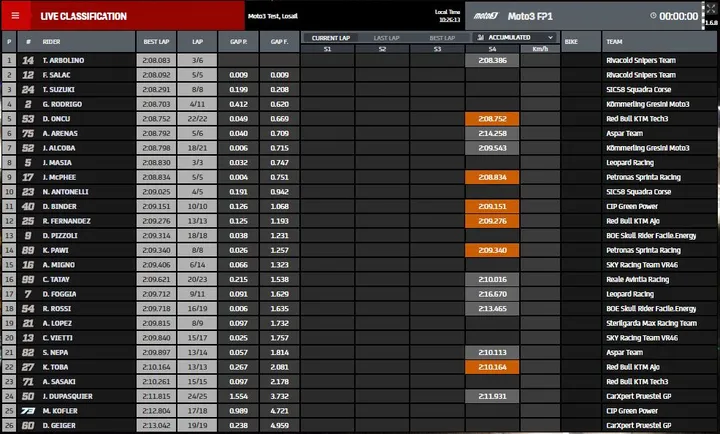
Task: Select rider A. Lopez
Action: tap(58, 323)
